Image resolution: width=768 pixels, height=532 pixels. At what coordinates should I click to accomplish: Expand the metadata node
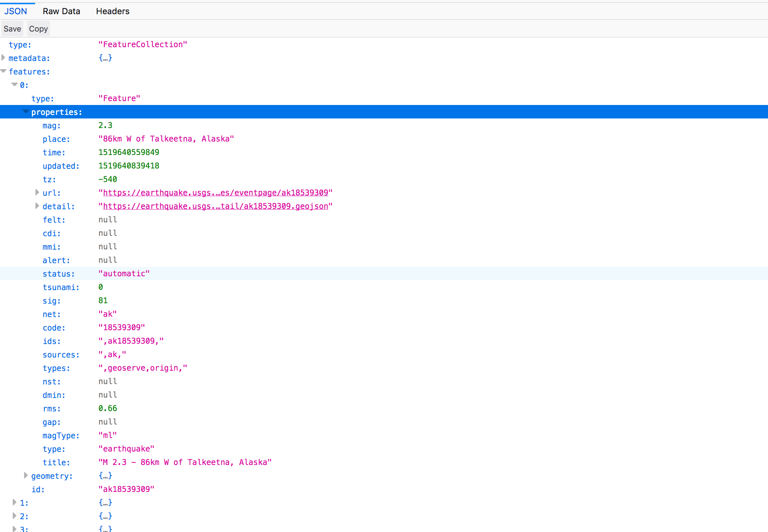click(x=4, y=58)
